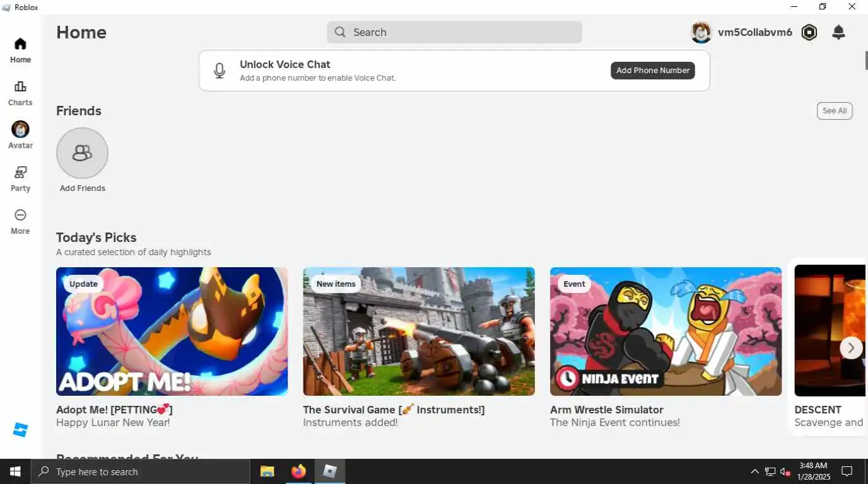Click the Event badge on Arm Wrestle Simulator

pyautogui.click(x=574, y=284)
